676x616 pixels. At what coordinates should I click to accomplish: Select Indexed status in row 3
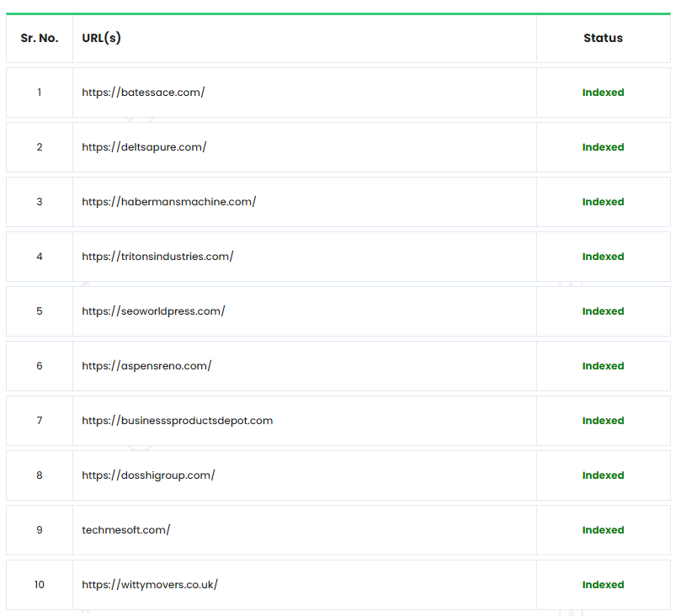(x=603, y=202)
